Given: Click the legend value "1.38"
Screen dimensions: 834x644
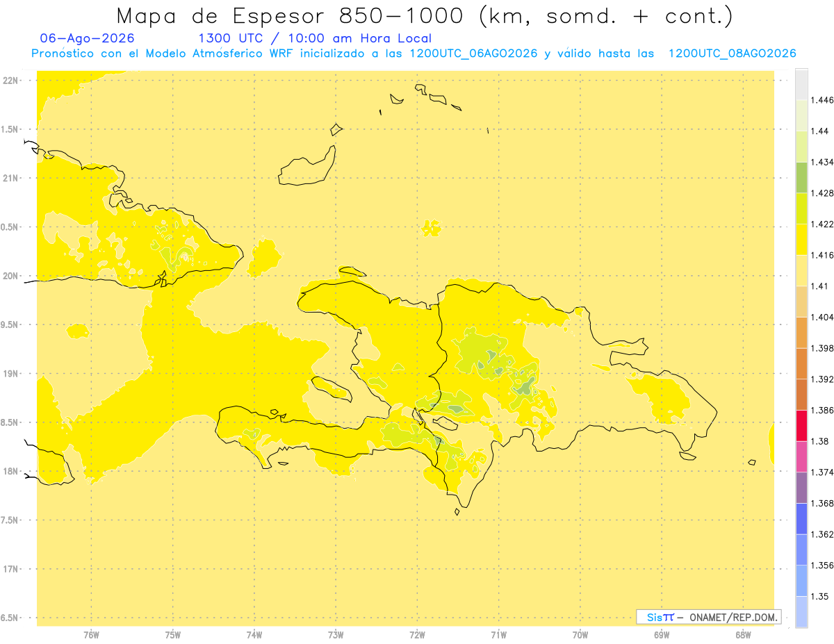Looking at the screenshot, I should (x=820, y=441).
